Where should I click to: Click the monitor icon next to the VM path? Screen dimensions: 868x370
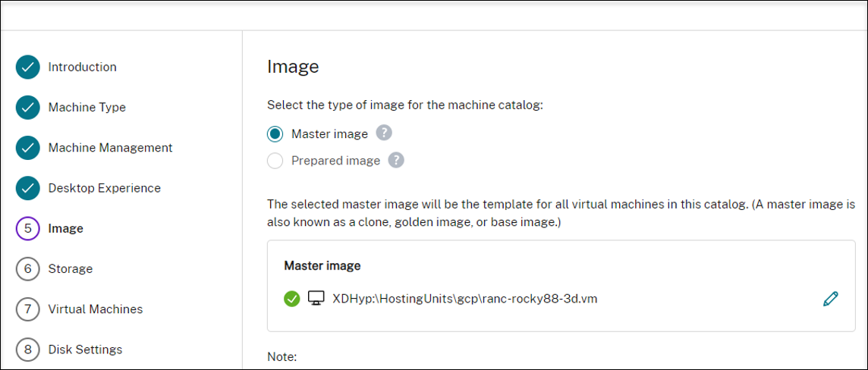pos(316,299)
